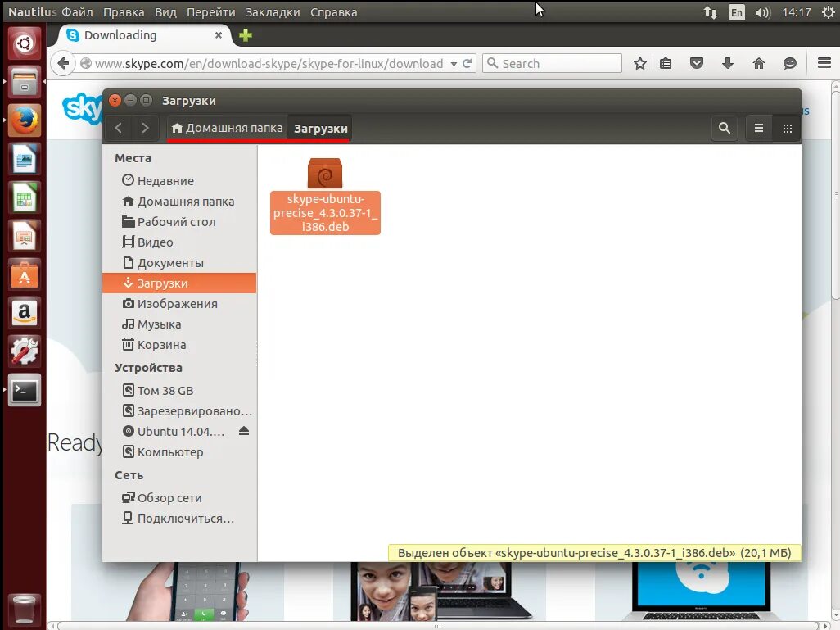Image resolution: width=840 pixels, height=630 pixels.
Task: Open Компьютер in sidebar
Action: click(x=179, y=451)
